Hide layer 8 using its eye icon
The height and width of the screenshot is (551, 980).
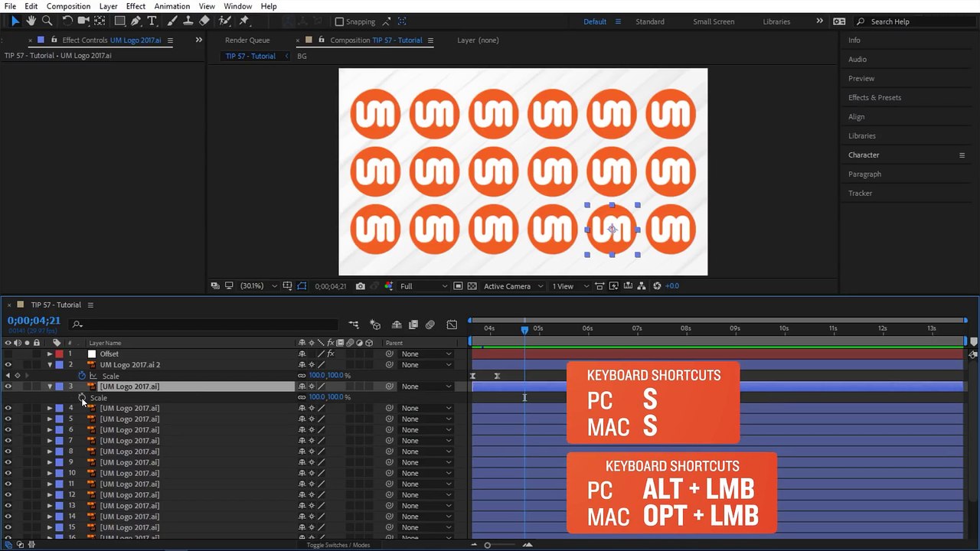[x=8, y=452]
